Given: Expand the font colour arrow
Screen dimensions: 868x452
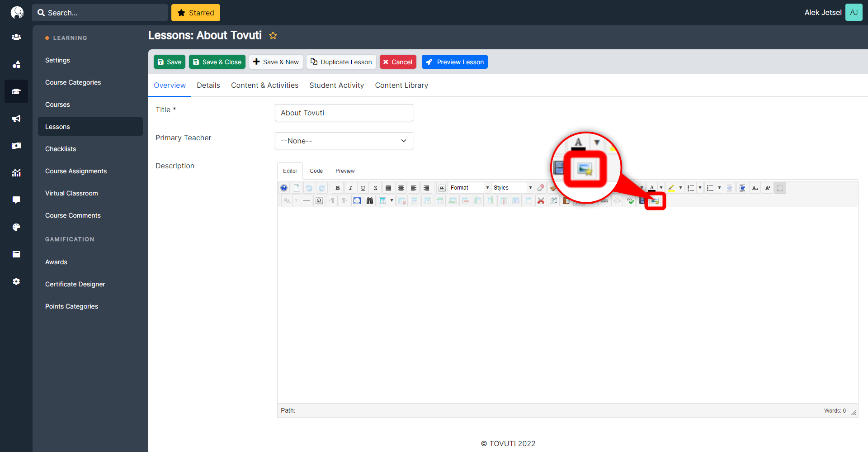Looking at the screenshot, I should 661,188.
